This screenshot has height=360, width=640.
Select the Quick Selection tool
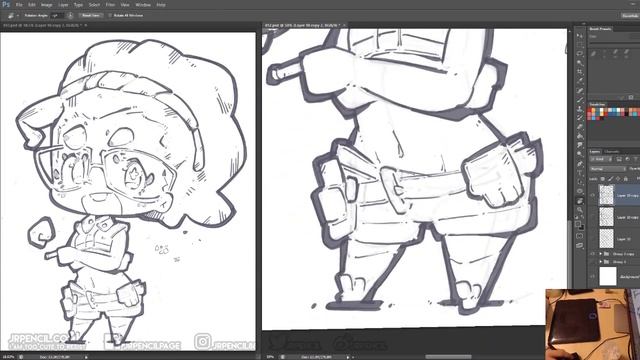click(x=580, y=62)
